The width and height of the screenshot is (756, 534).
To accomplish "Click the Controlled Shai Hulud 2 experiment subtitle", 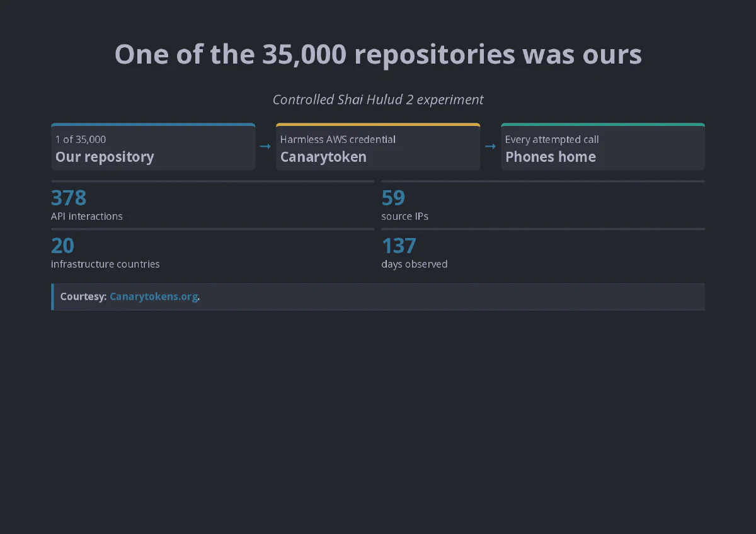I will 378,99.
